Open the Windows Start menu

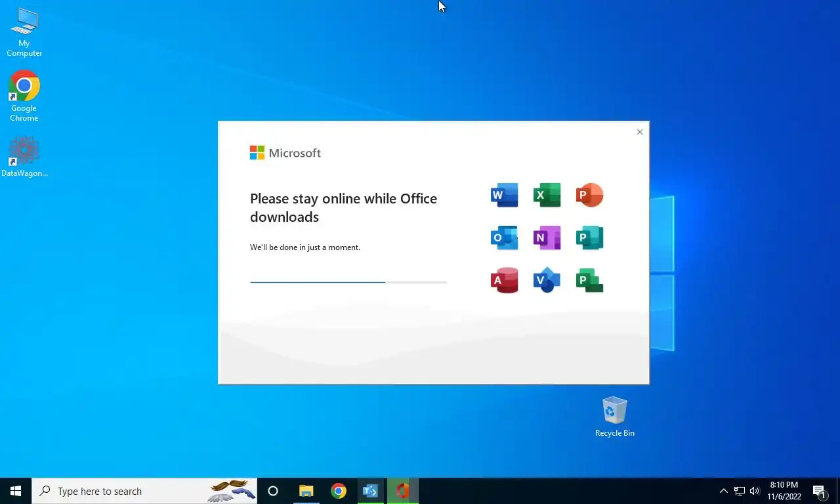[x=16, y=491]
